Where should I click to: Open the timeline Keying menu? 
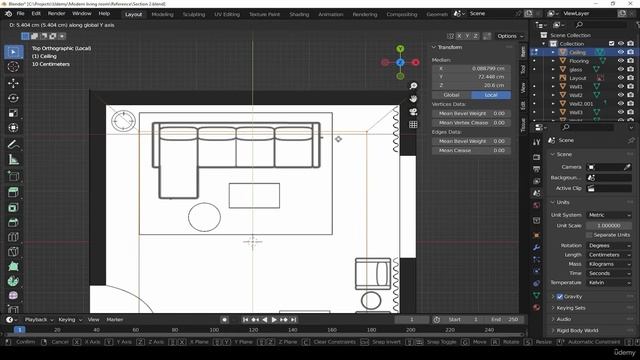tap(70, 320)
